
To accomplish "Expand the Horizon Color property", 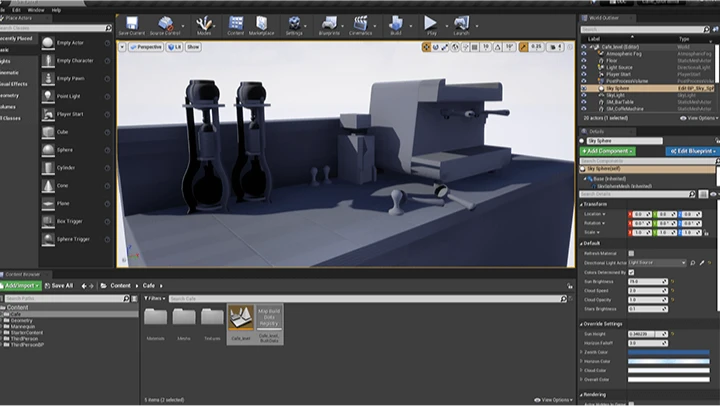I will [581, 361].
